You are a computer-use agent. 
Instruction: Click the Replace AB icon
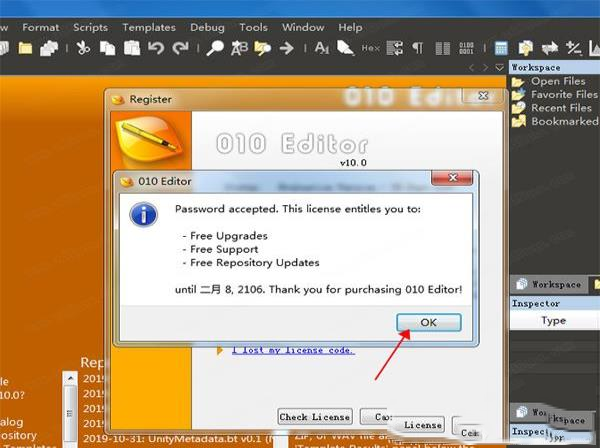tap(239, 48)
